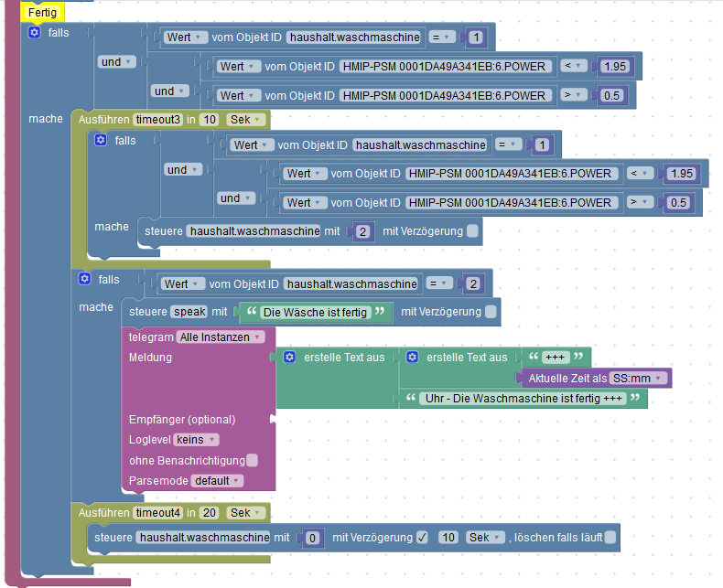Toggle mit Verzögerung on steuere waschmaschine mit 2
This screenshot has height=588, width=723.
click(x=472, y=230)
